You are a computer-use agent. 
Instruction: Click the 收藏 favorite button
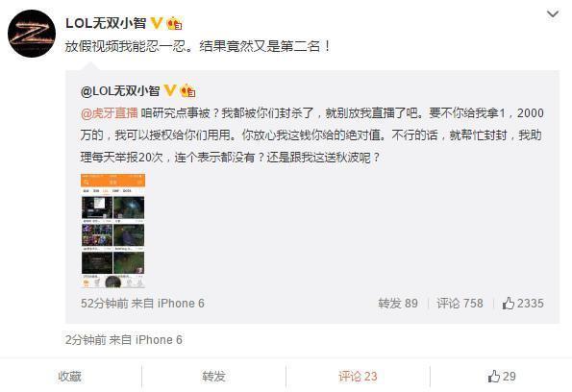coord(69,377)
